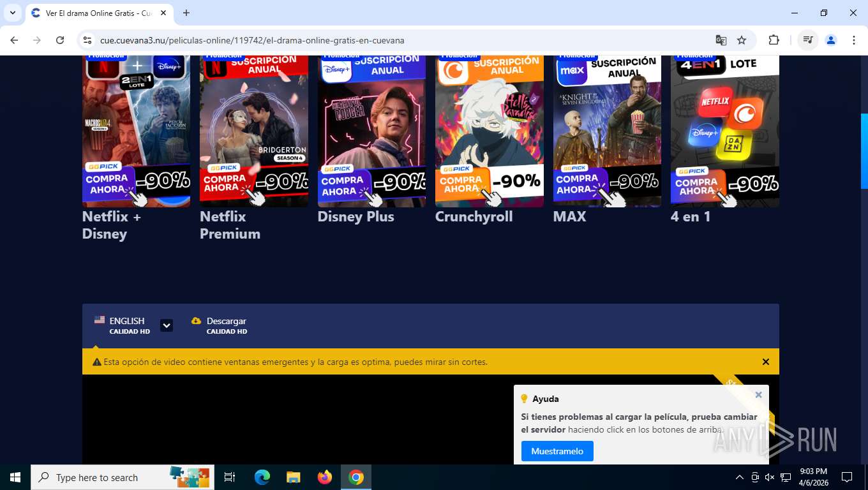Open the Chrome profile avatar

[831, 40]
